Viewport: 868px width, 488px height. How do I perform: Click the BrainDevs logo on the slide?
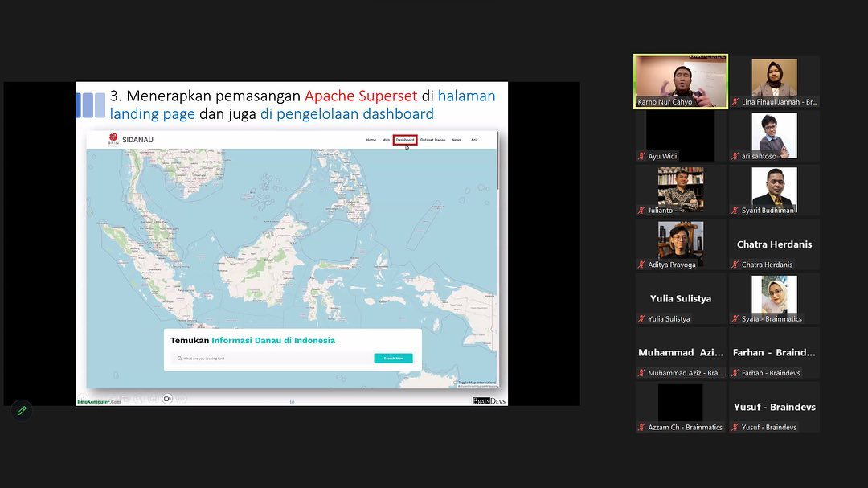pyautogui.click(x=489, y=400)
